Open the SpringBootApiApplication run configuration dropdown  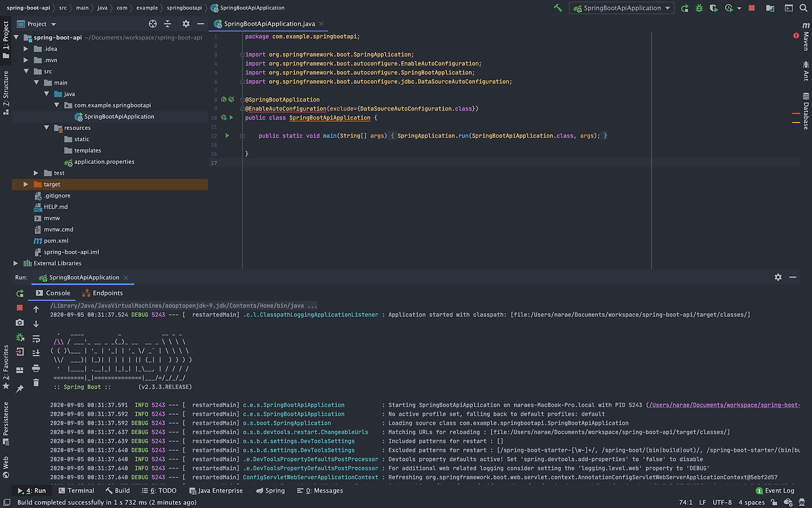point(621,8)
